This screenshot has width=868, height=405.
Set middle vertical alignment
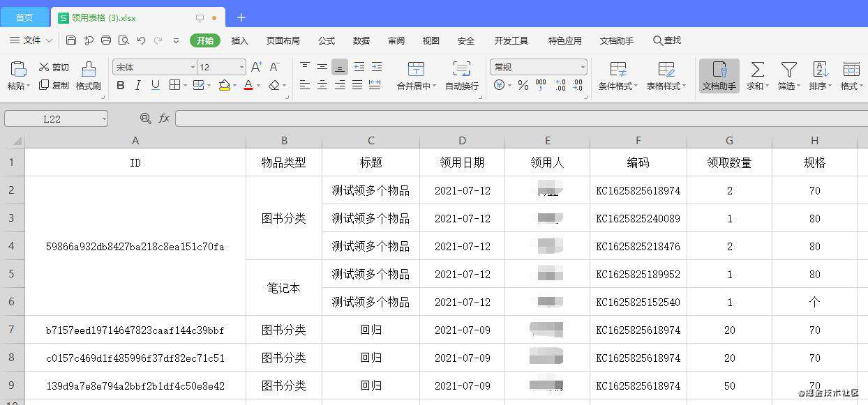click(322, 67)
